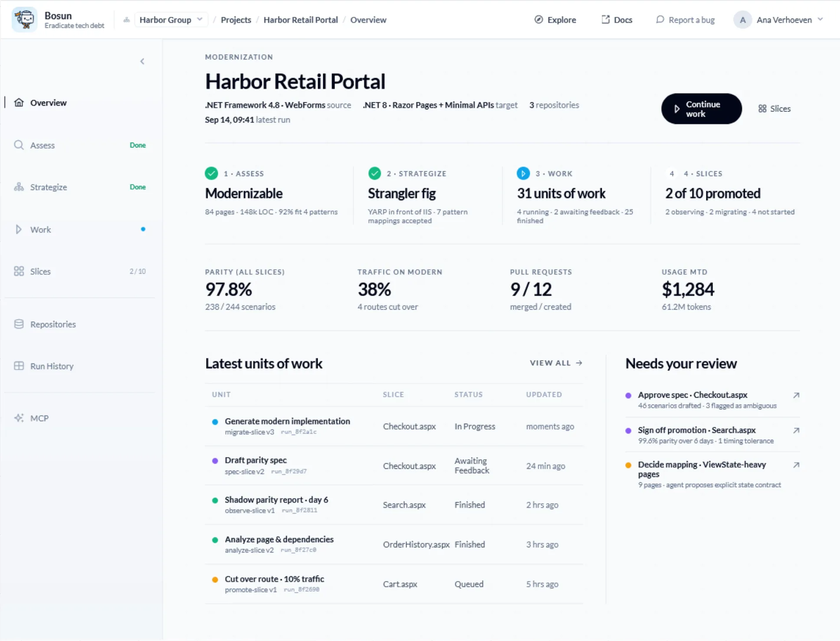Screen dimensions: 840x641
Task: Click Approve spec · Checkout.aspx review item
Action: click(x=712, y=400)
